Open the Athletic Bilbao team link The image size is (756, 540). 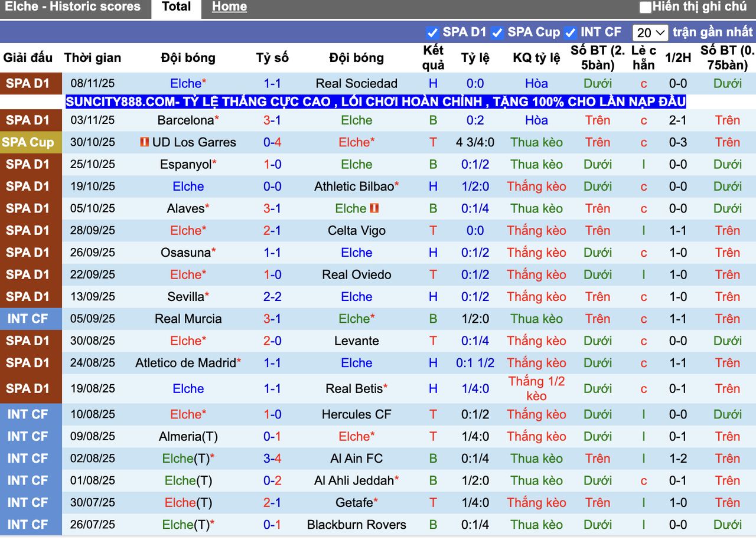point(354,186)
